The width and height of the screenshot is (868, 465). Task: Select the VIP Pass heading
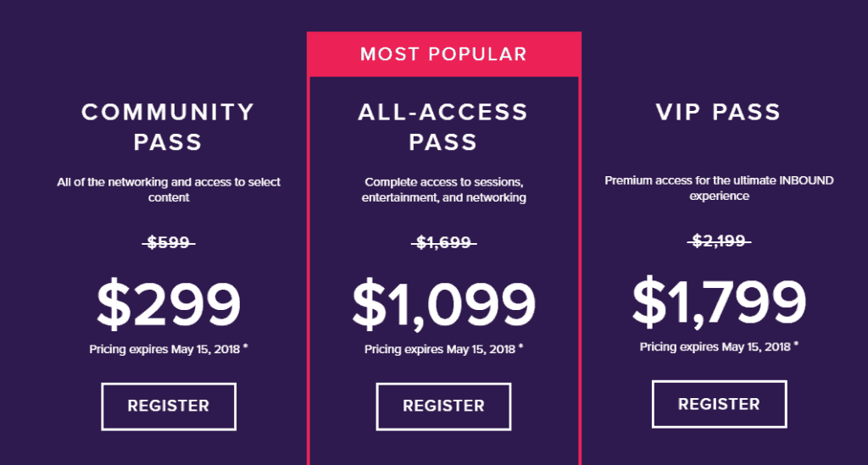pyautogui.click(x=719, y=113)
